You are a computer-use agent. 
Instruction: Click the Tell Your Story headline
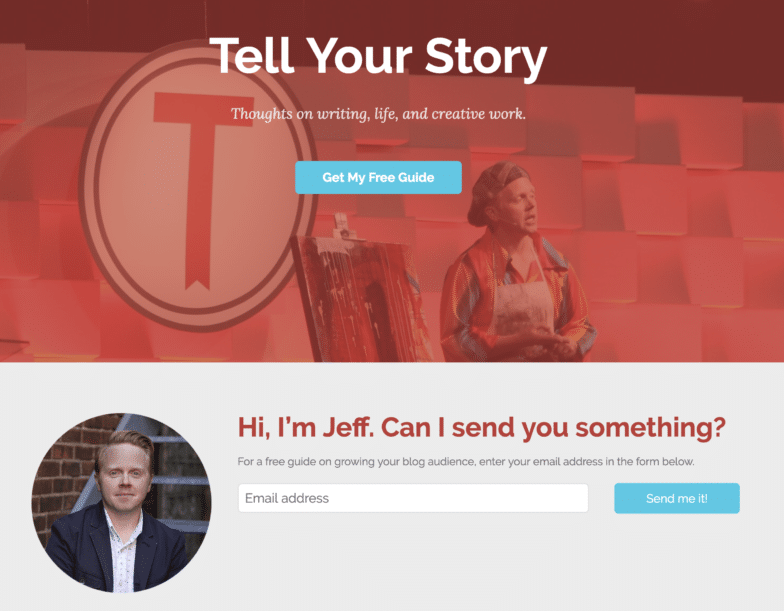pos(378,56)
